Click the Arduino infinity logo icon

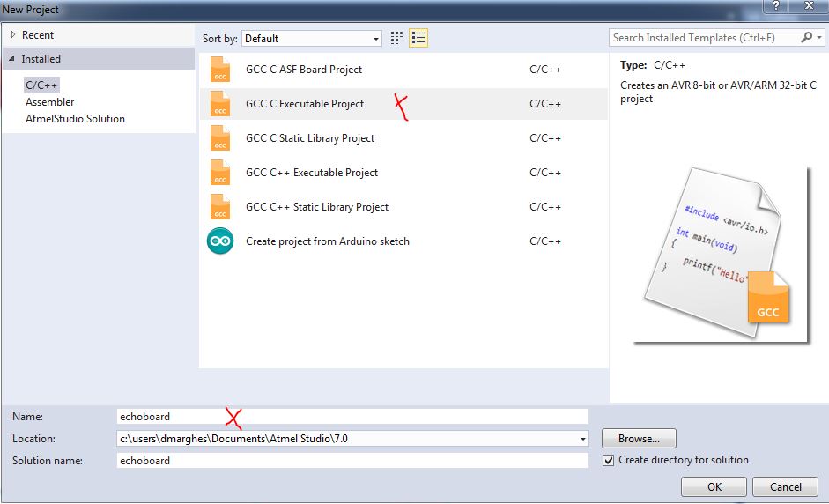pos(220,241)
